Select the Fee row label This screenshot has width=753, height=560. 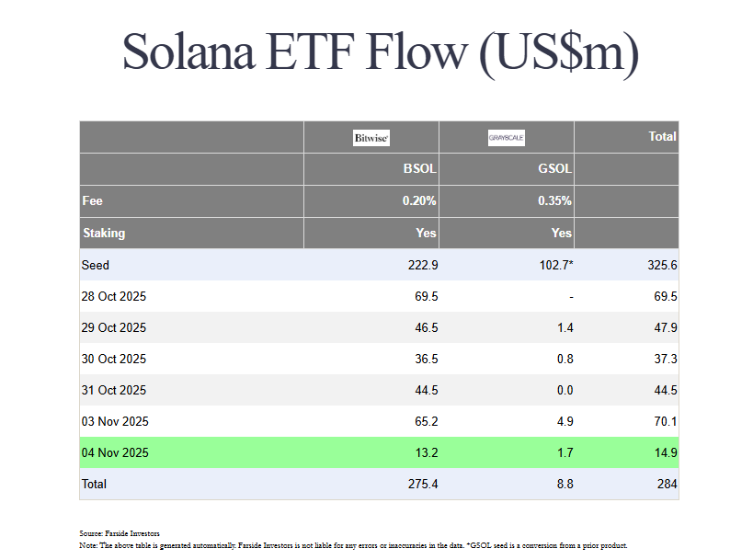[x=92, y=200]
